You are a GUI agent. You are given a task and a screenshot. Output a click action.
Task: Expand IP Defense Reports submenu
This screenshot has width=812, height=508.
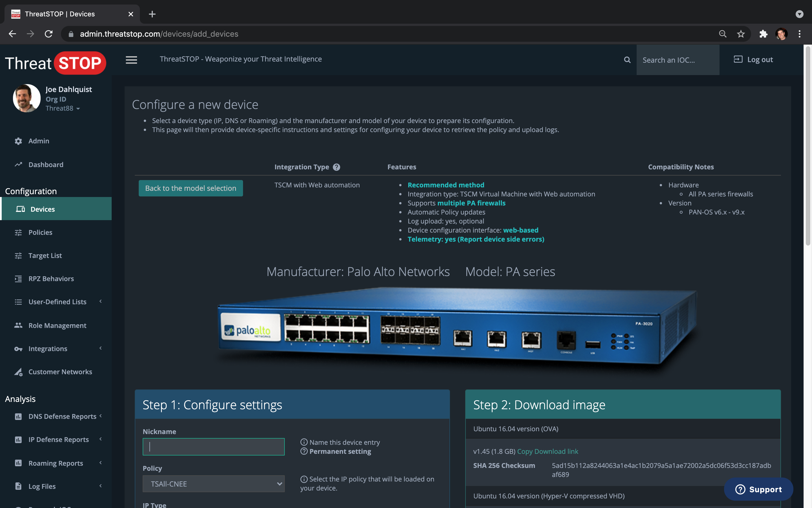point(101,439)
